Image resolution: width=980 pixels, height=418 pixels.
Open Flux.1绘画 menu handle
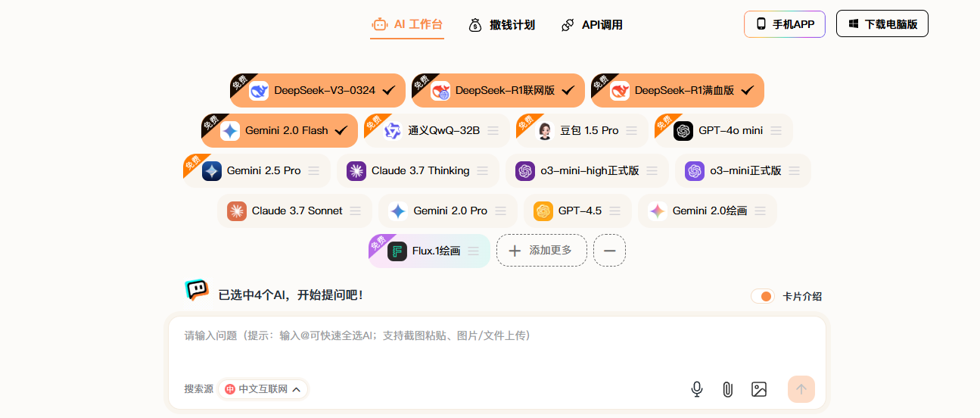[474, 251]
